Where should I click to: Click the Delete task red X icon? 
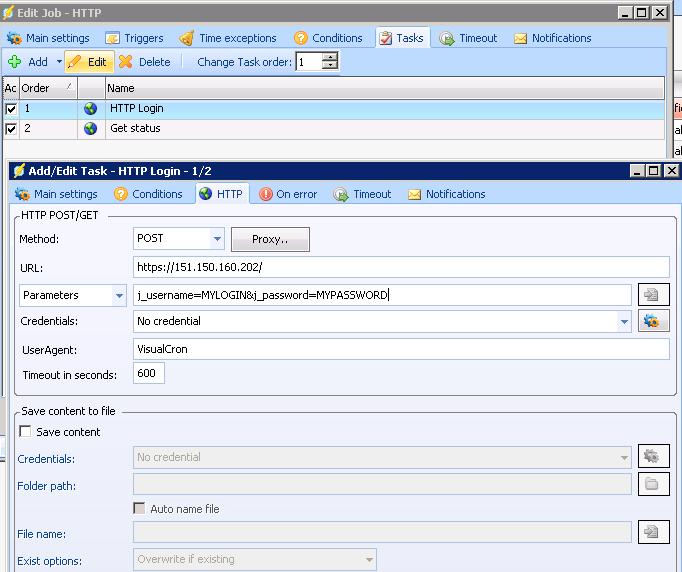pos(126,62)
